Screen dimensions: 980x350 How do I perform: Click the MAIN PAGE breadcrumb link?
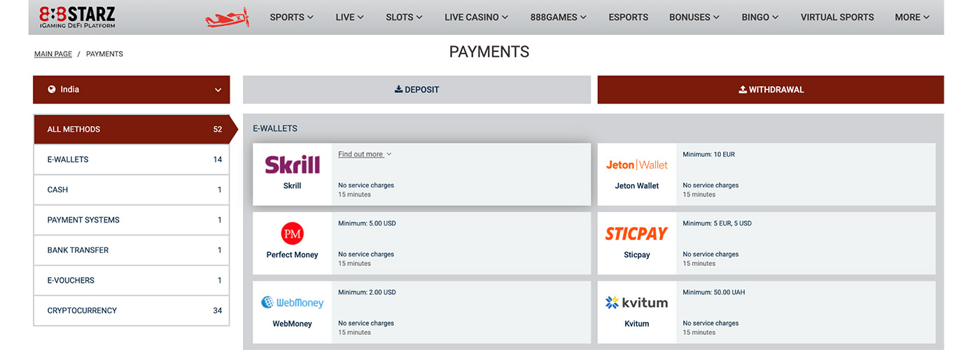pyautogui.click(x=53, y=54)
